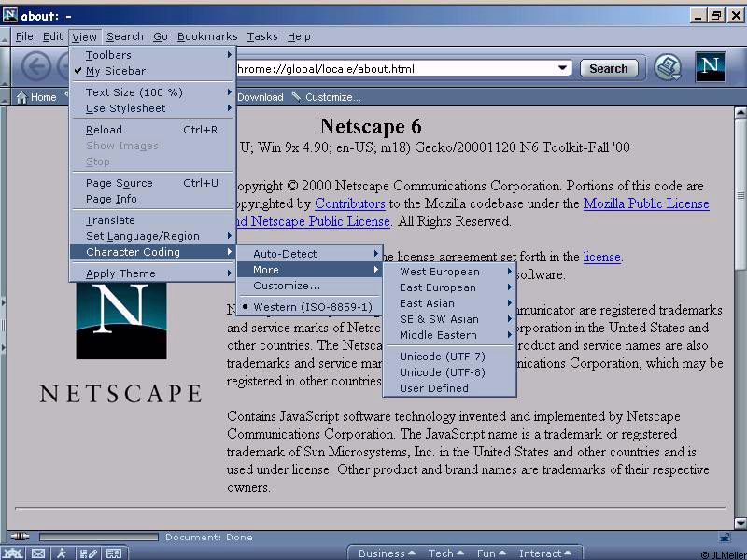Click the menu bar collapse grippy

point(5,36)
